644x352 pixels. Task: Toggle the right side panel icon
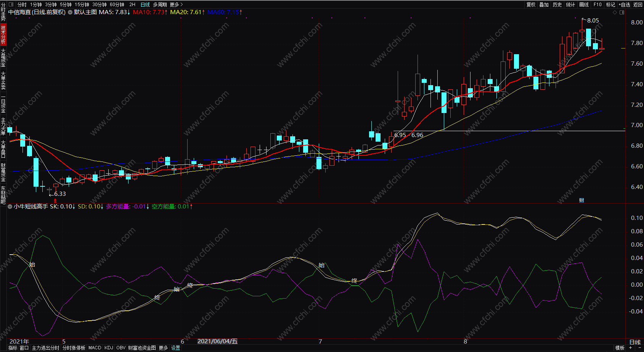coord(622,12)
